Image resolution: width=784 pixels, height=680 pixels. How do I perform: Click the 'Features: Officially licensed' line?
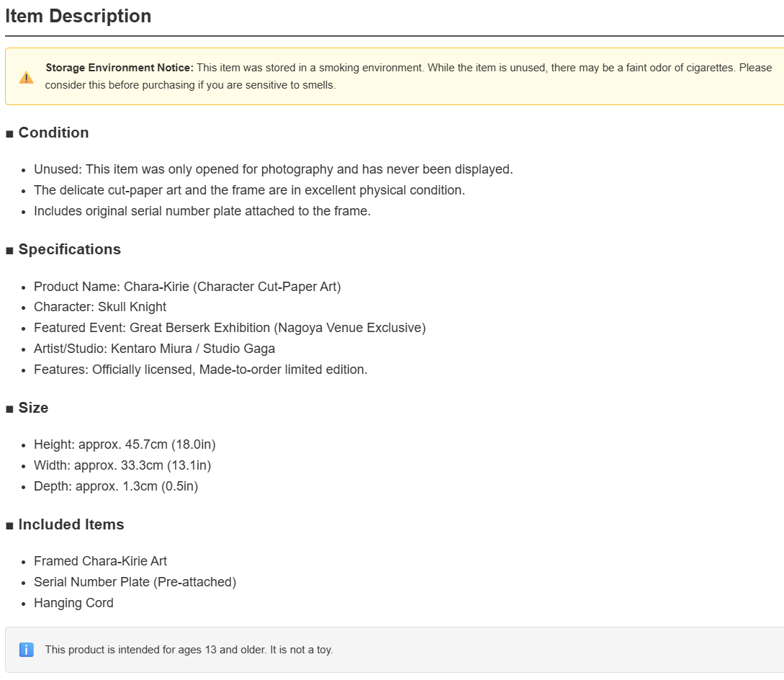tap(201, 370)
